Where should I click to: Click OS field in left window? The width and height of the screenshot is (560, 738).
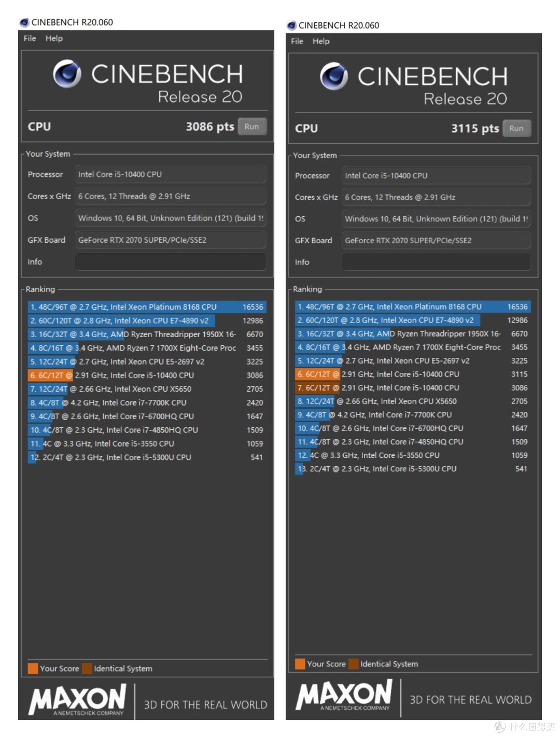click(171, 218)
